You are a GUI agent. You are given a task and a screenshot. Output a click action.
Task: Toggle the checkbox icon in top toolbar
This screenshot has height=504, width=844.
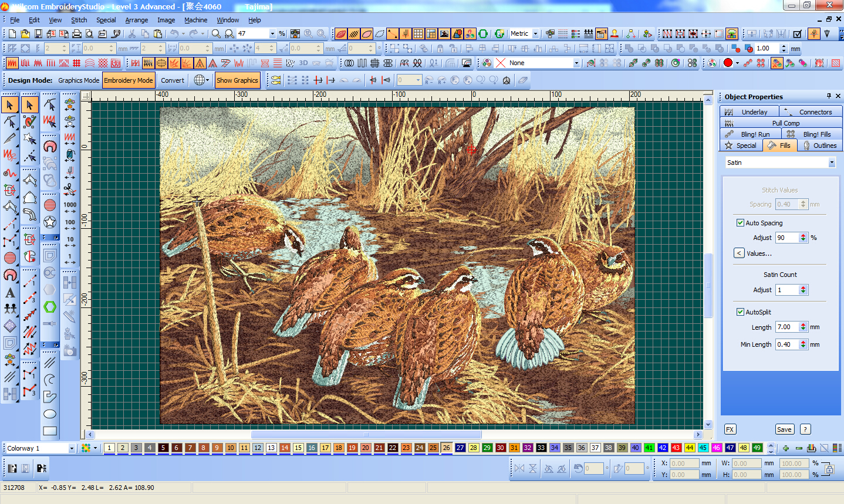click(797, 34)
